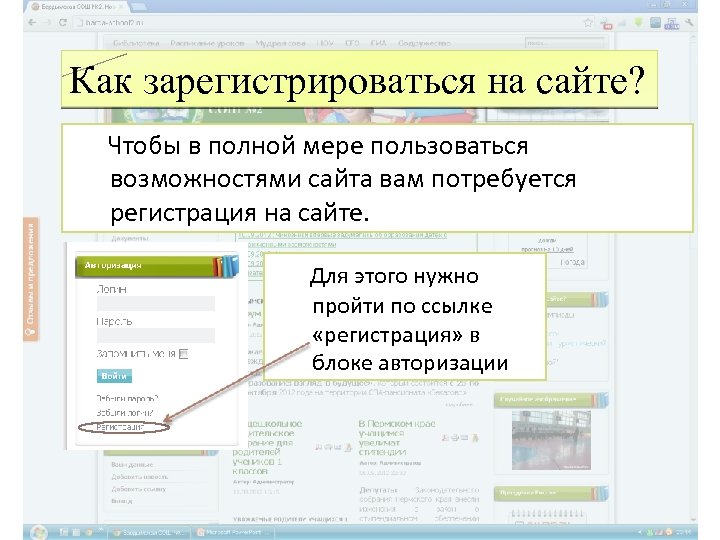Open the random gym photo thumbnail
The image size is (720, 540).
[551, 440]
